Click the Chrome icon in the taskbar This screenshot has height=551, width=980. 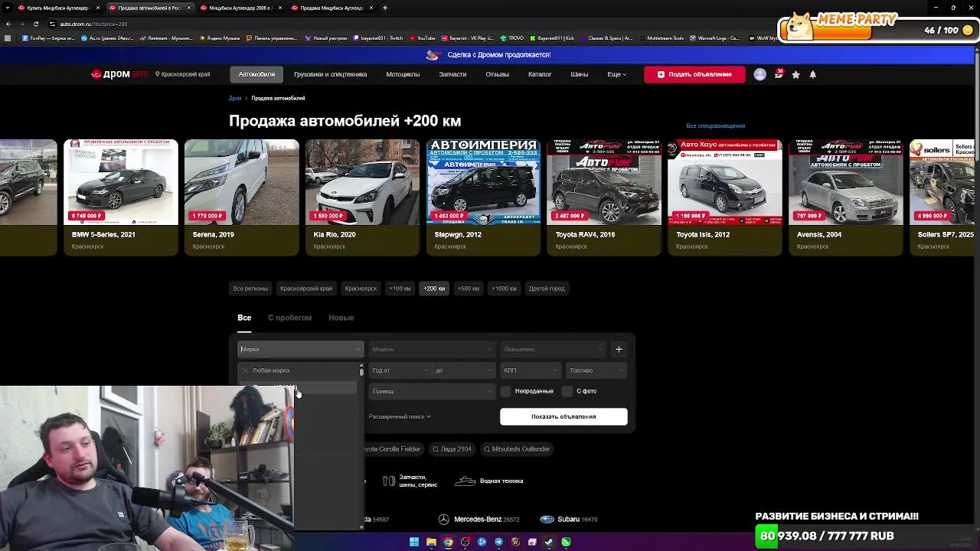(x=448, y=542)
